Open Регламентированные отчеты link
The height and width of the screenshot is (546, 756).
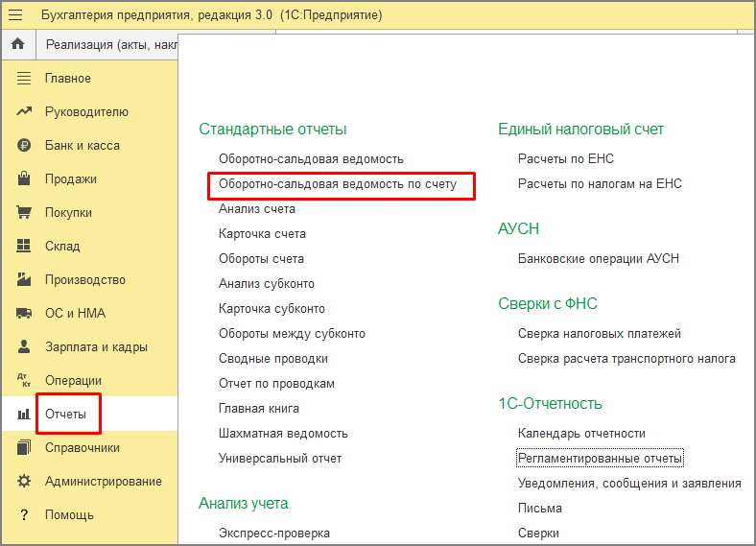point(600,458)
